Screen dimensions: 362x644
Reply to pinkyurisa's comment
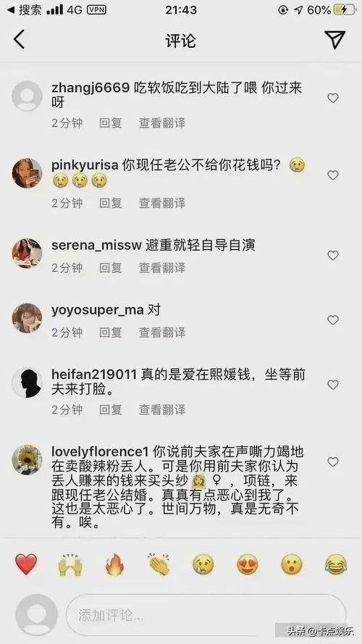[110, 203]
